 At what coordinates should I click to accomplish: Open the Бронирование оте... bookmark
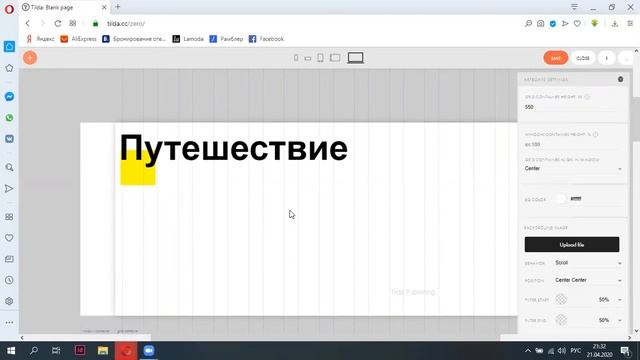[134, 39]
